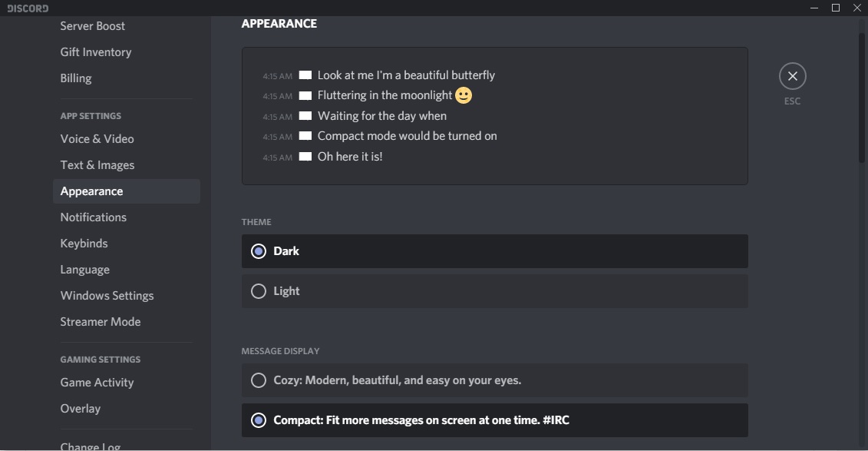Viewport: 868px width, 451px height.
Task: Open Keybinds settings
Action: click(84, 244)
